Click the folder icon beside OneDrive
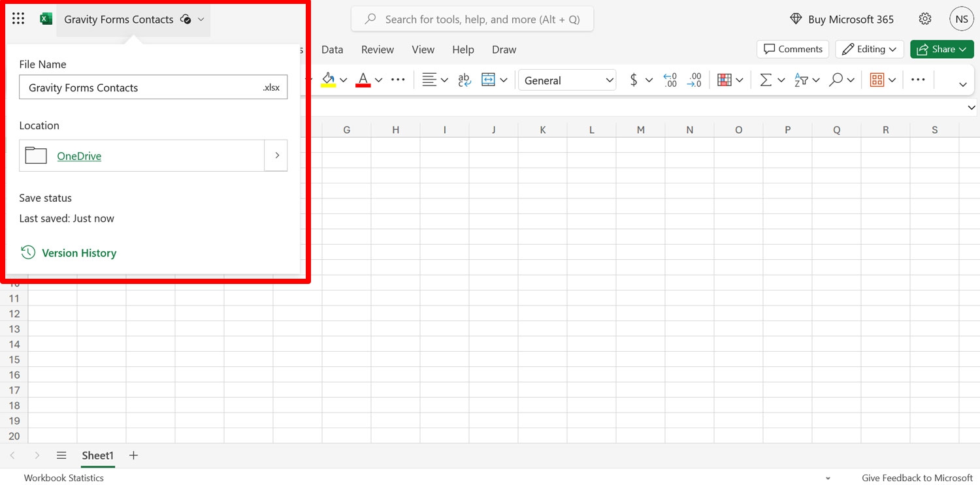Screen dimensions: 980x485 click(x=36, y=155)
